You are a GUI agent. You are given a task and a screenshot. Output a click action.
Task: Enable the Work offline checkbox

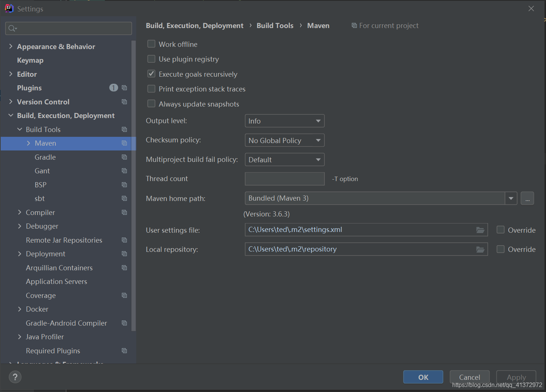(x=151, y=44)
